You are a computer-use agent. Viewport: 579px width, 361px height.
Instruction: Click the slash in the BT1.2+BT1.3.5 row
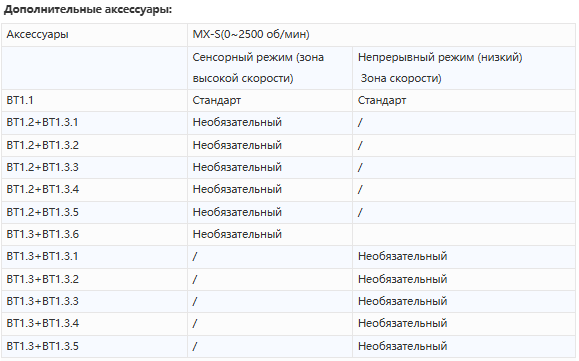pos(360,213)
